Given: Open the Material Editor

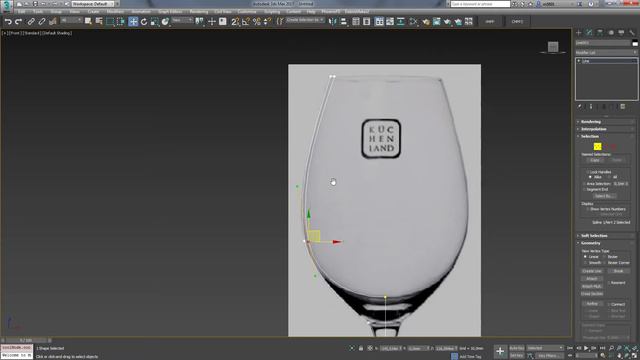Looking at the screenshot, I should tap(413, 22).
